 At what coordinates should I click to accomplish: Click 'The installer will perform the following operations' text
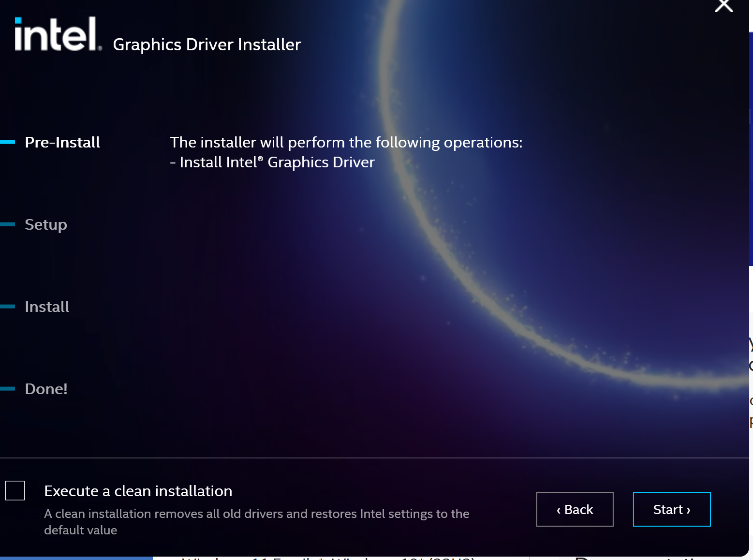click(x=346, y=142)
